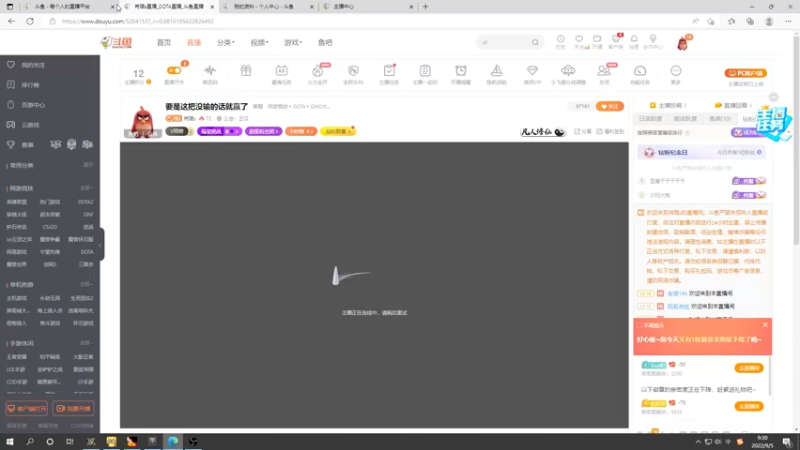Screen dimensions: 800x450
Task: Click the Douyu logo in the header
Action: (116, 43)
